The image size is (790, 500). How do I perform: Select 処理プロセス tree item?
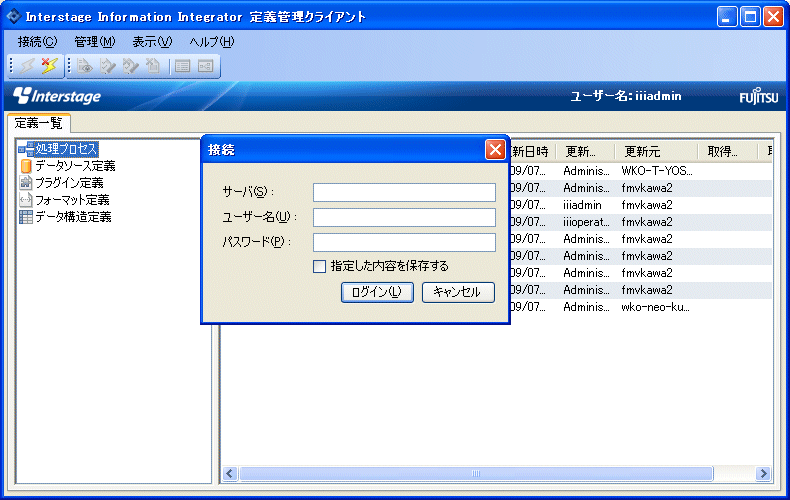66,149
